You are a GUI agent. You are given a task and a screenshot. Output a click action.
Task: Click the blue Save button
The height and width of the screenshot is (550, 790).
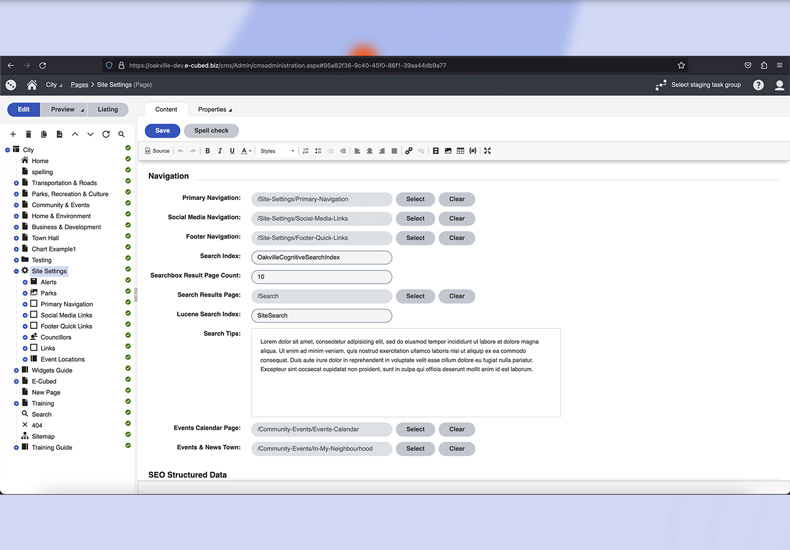coord(162,130)
